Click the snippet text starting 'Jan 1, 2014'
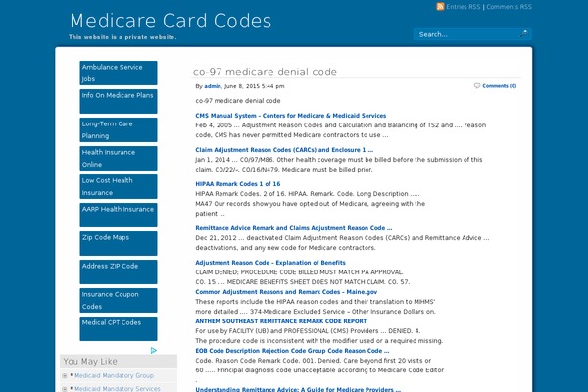The image size is (588, 392). click(x=339, y=165)
